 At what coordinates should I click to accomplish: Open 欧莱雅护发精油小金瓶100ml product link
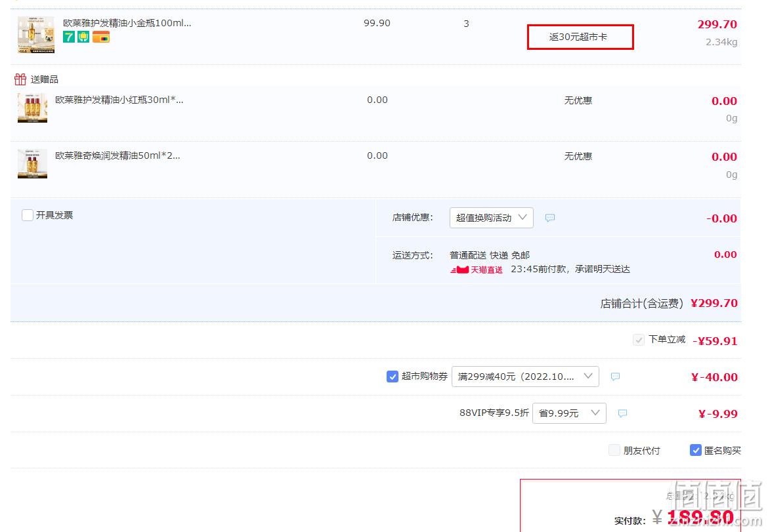coord(127,23)
